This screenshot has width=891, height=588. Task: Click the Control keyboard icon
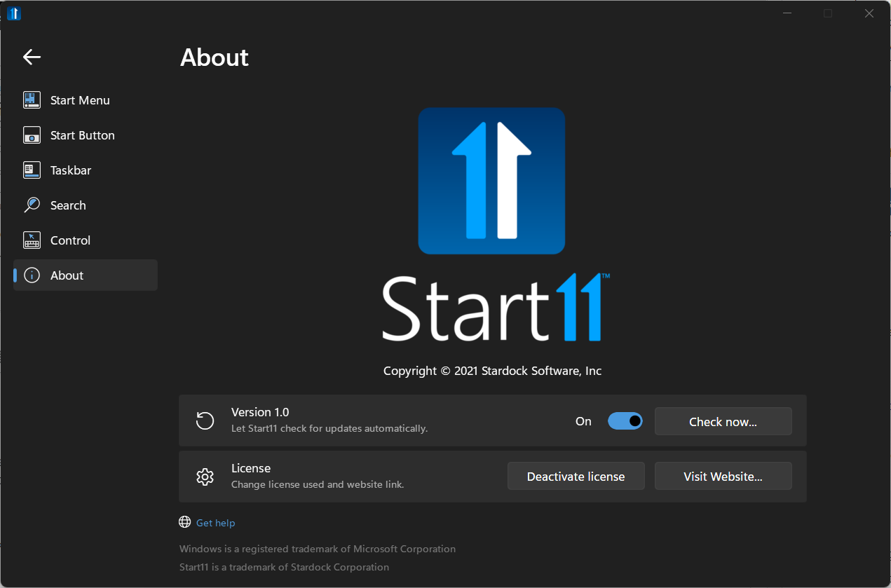[x=32, y=240]
